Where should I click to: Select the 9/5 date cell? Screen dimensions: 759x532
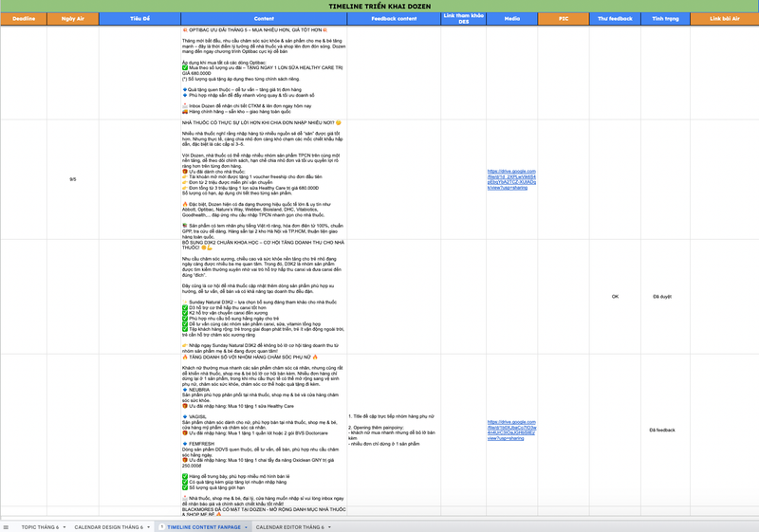tap(73, 179)
